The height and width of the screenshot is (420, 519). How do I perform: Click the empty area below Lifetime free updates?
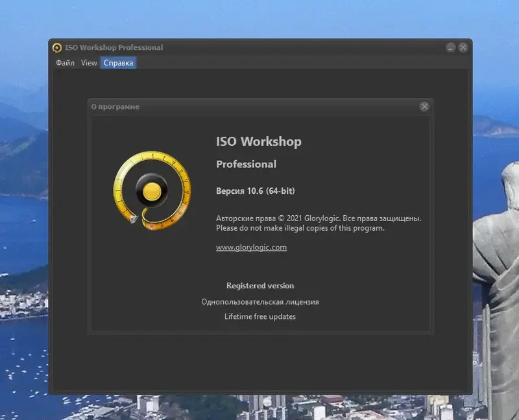pyautogui.click(x=259, y=353)
